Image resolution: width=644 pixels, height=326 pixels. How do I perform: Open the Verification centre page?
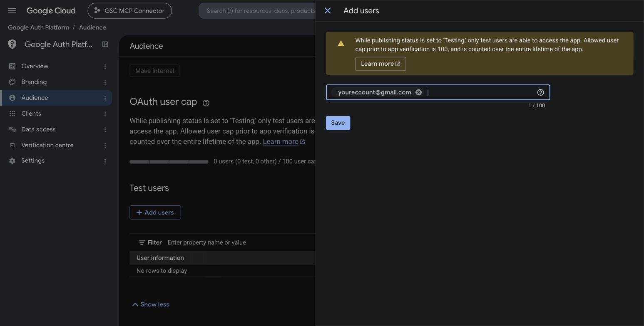coord(47,145)
